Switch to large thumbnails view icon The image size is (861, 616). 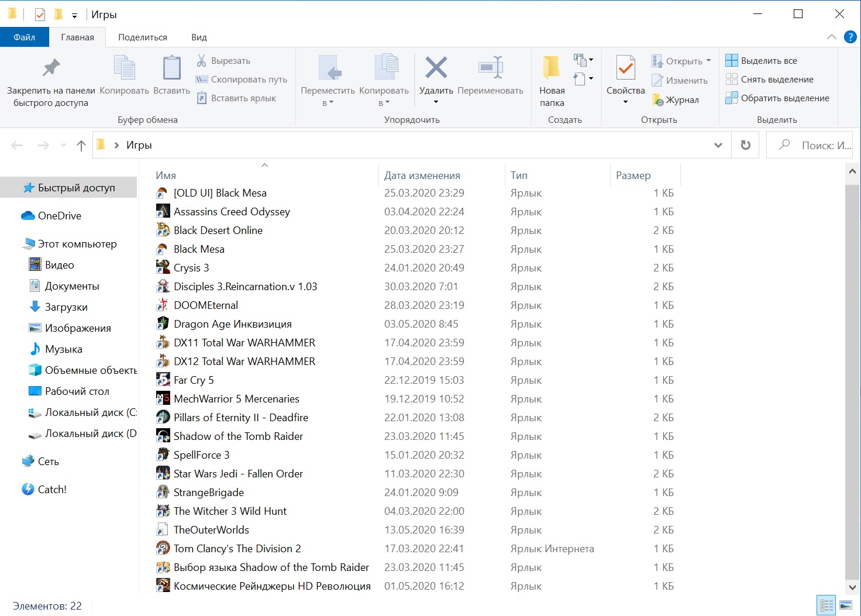click(x=846, y=605)
